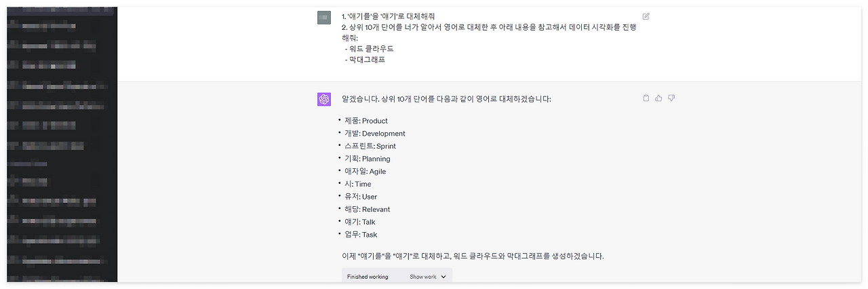Click the '기획: Planning' list item
The height and width of the screenshot is (289, 868).
[x=367, y=159]
